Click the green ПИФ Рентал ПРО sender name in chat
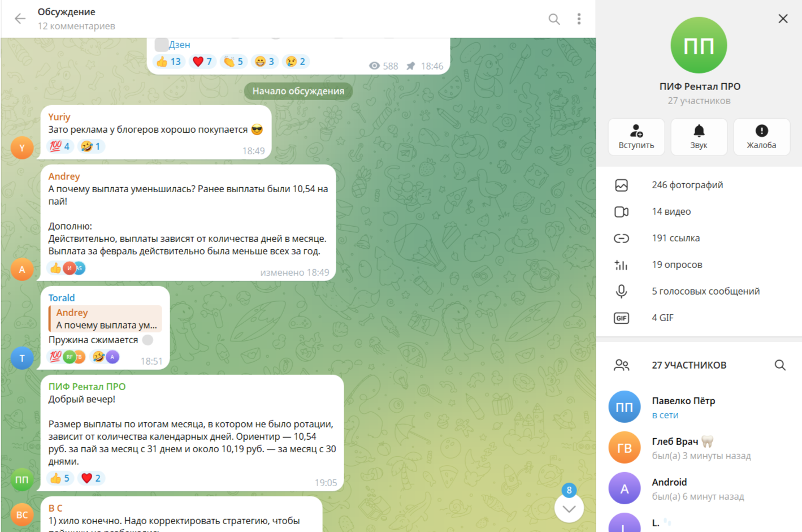The height and width of the screenshot is (532, 802). pos(87,387)
